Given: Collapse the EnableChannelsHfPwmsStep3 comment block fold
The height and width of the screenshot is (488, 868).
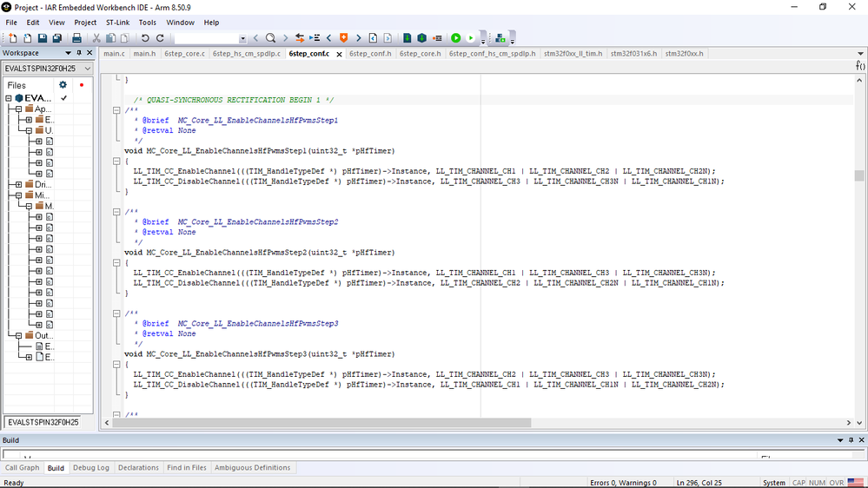Looking at the screenshot, I should click(116, 313).
